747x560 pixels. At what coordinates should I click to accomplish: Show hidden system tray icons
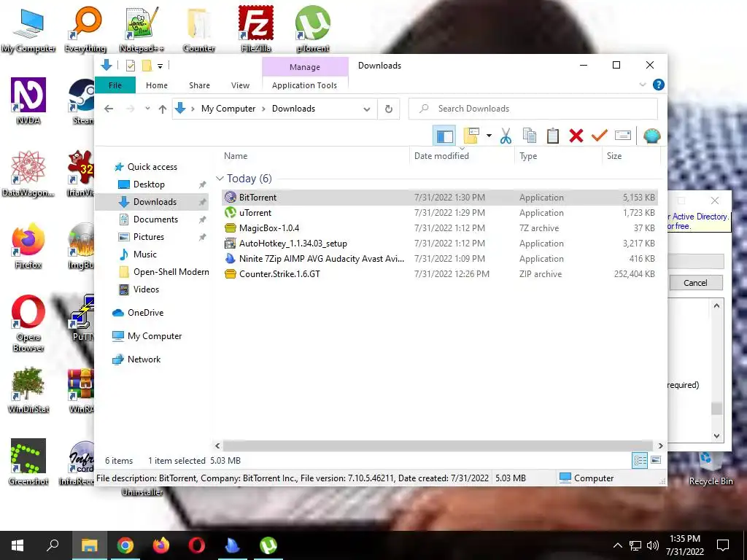[617, 545]
